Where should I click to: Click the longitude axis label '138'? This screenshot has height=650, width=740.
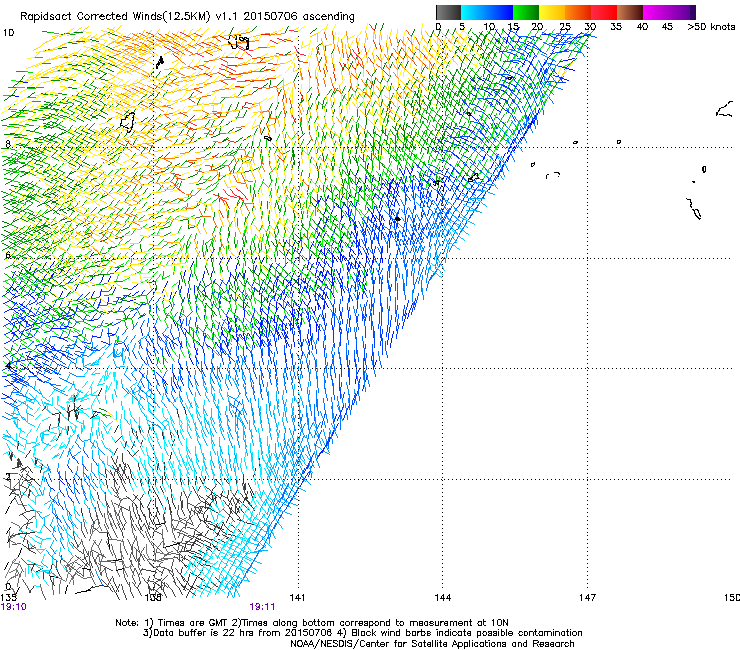pos(153,598)
